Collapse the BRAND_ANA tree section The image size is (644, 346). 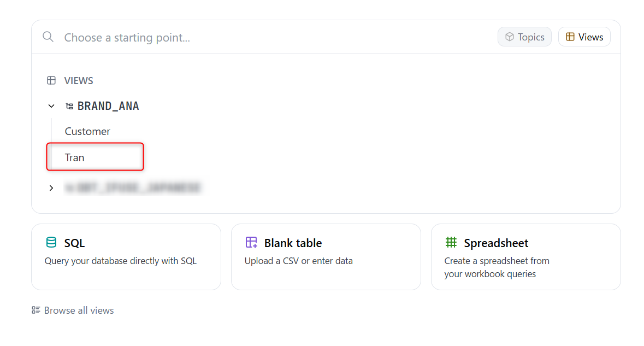[51, 105]
